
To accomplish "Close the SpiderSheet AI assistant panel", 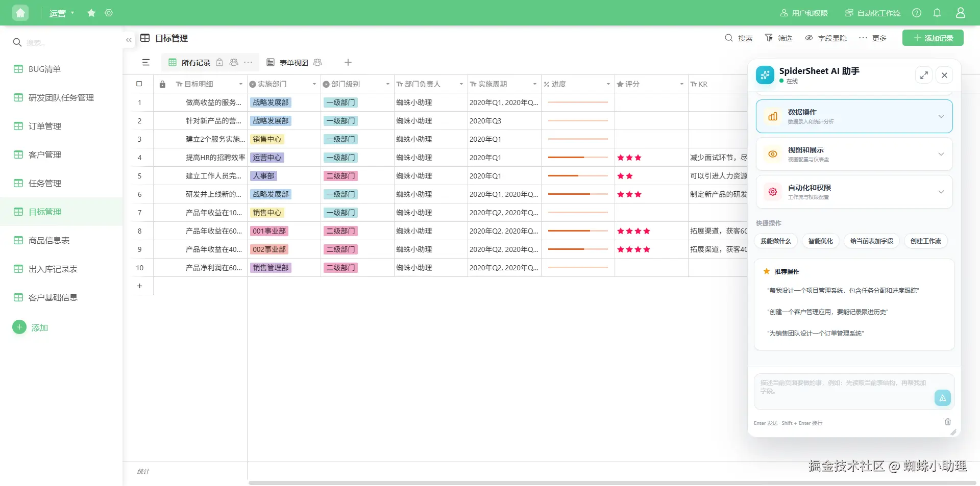I will click(x=944, y=75).
